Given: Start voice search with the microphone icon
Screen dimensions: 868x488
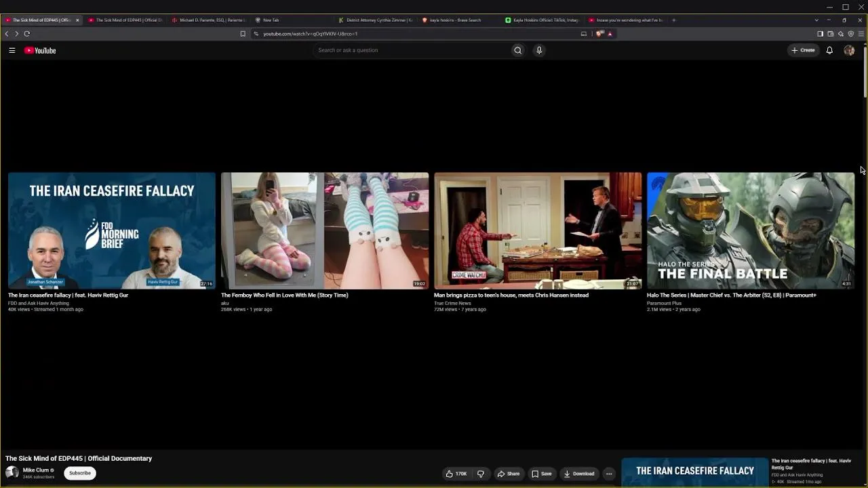Looking at the screenshot, I should [539, 50].
